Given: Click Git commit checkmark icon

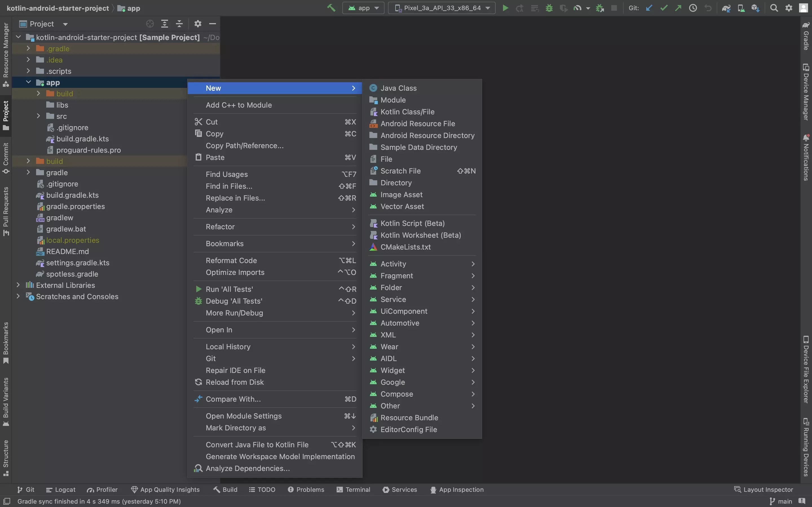Looking at the screenshot, I should [x=664, y=8].
